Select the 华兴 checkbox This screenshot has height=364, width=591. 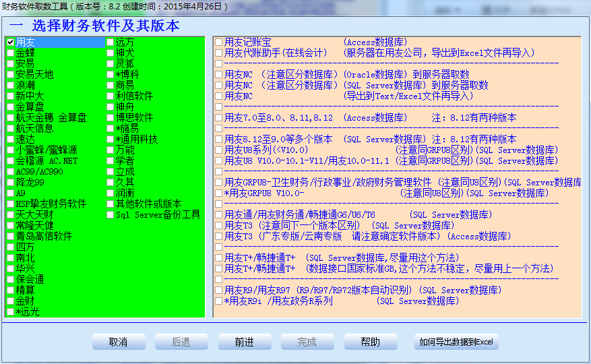click(11, 269)
